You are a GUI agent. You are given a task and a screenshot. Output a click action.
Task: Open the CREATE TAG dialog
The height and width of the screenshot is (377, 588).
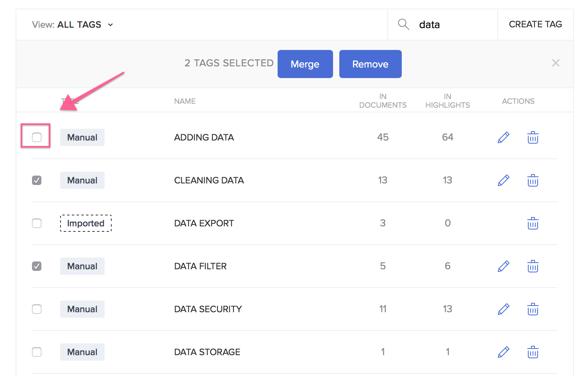pyautogui.click(x=536, y=24)
